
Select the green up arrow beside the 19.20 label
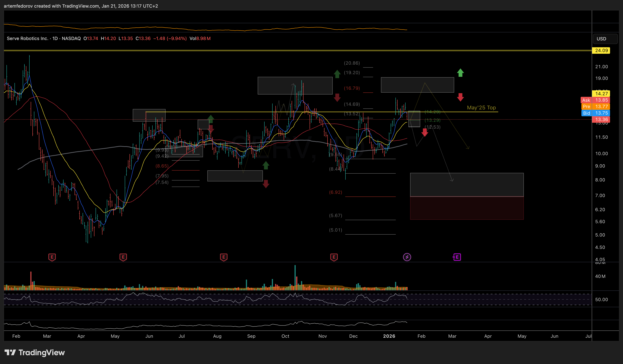[337, 74]
